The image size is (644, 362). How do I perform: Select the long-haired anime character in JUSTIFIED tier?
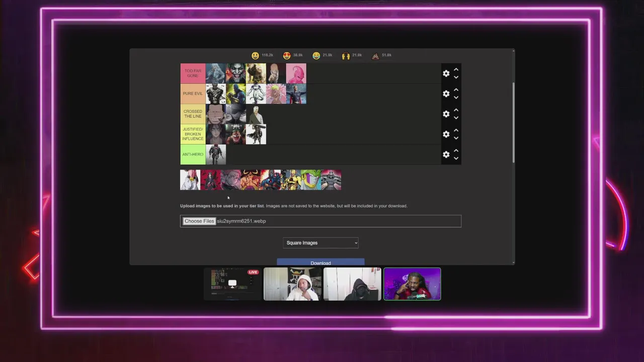tap(216, 134)
